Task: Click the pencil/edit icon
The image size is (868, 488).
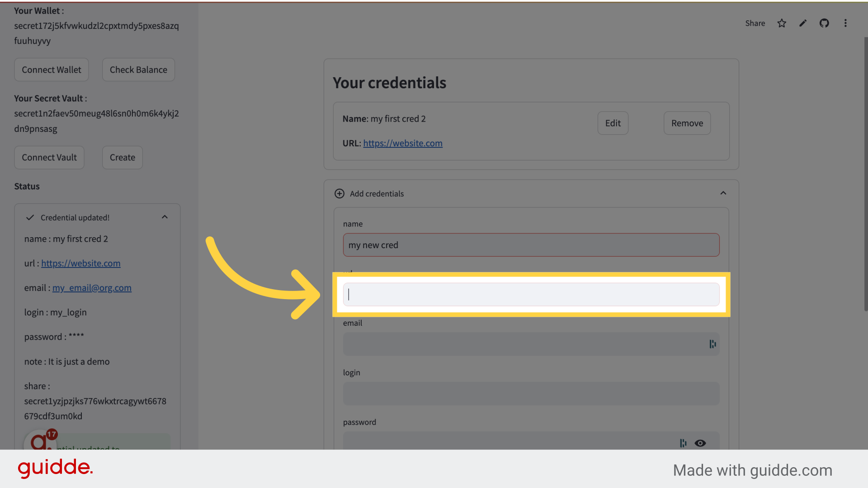Action: tap(803, 23)
